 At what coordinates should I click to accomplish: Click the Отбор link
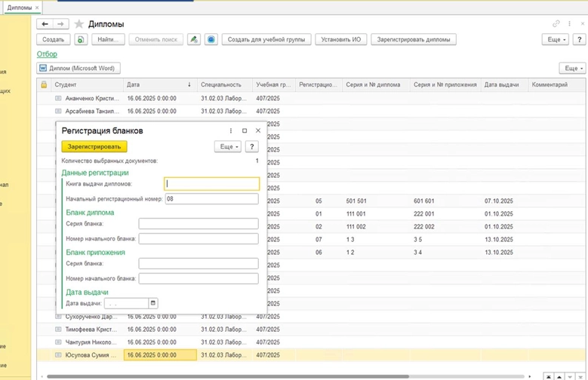pyautogui.click(x=46, y=54)
